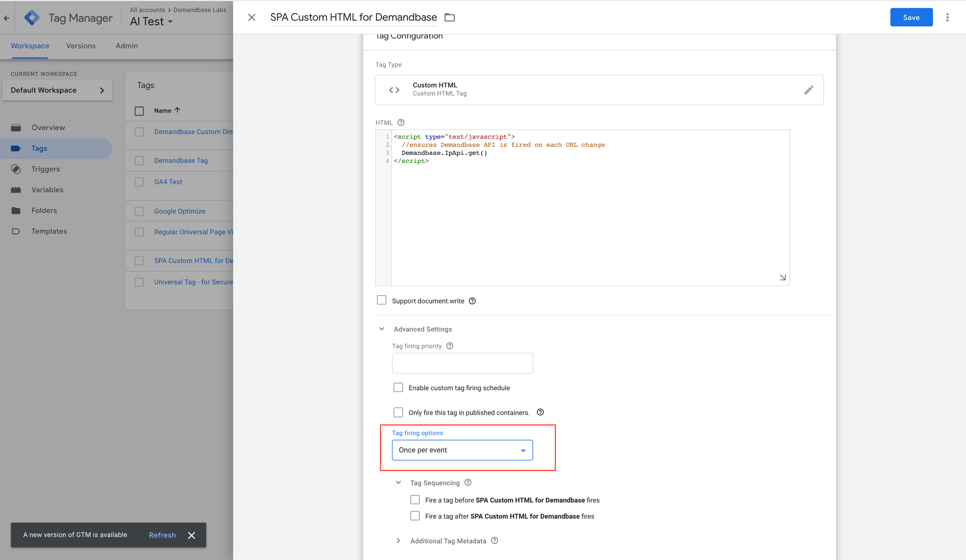Check Fire a tag before this tag fires

click(415, 500)
